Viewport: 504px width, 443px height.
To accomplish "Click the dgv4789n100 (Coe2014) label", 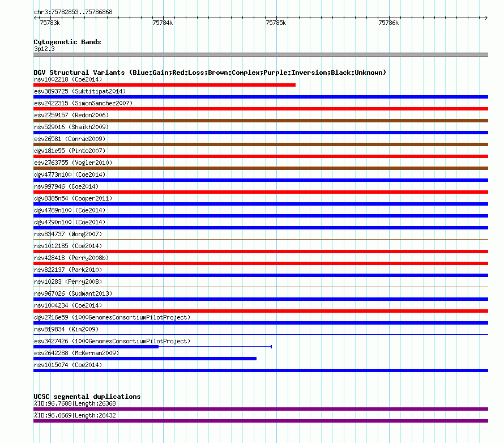I will click(x=70, y=210).
